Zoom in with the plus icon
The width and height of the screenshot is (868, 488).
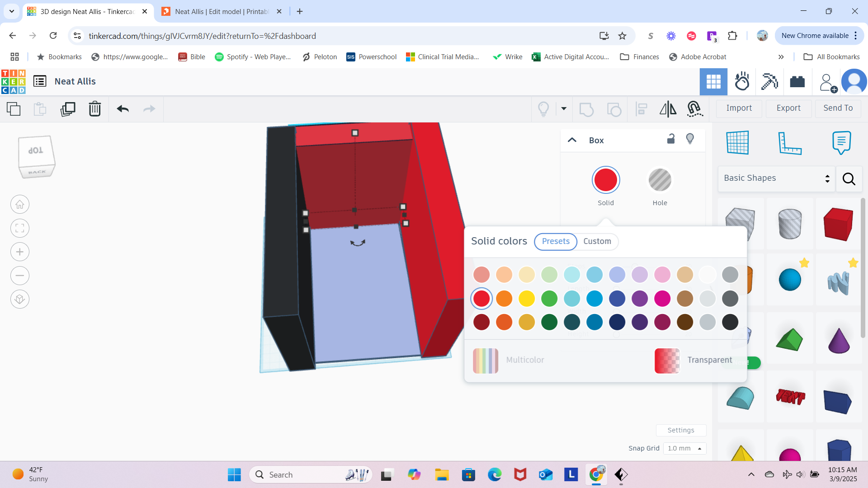tap(20, 252)
